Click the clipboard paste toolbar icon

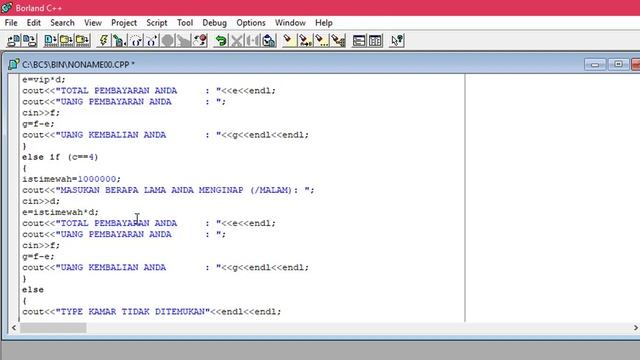[269, 40]
